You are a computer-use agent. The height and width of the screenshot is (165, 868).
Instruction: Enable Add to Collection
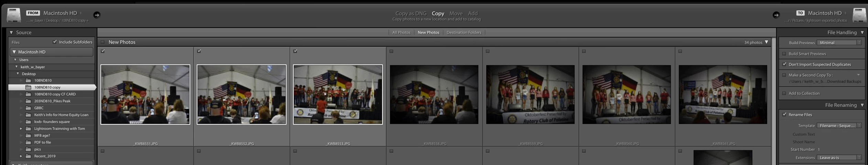784,93
